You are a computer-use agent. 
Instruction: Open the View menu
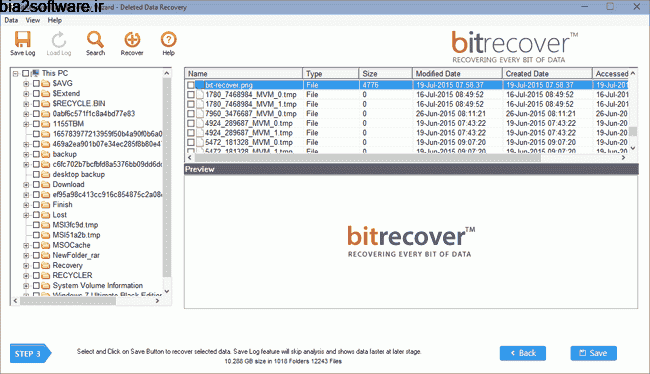pyautogui.click(x=33, y=20)
